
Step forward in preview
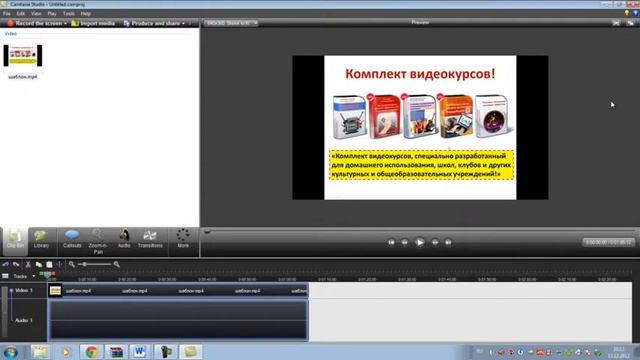435,242
